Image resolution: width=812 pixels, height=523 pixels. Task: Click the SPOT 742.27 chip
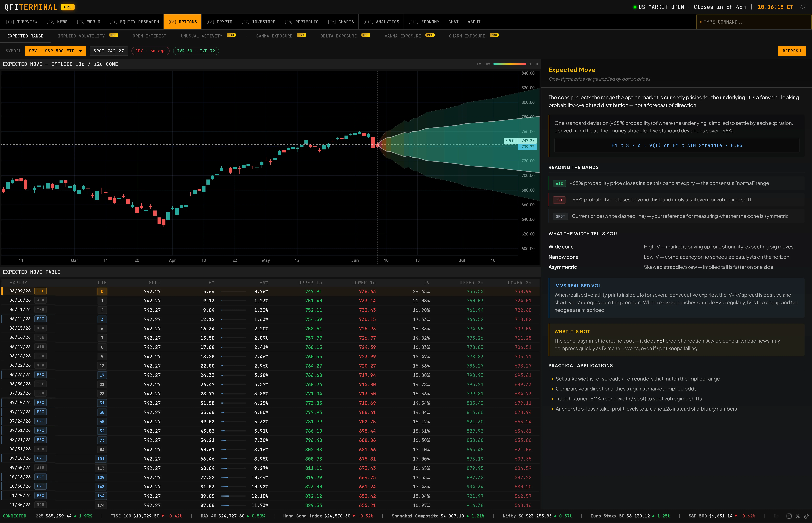[109, 51]
